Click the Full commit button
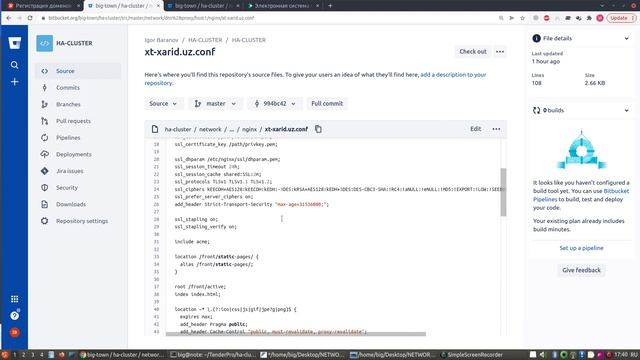The image size is (640, 360). [x=327, y=104]
